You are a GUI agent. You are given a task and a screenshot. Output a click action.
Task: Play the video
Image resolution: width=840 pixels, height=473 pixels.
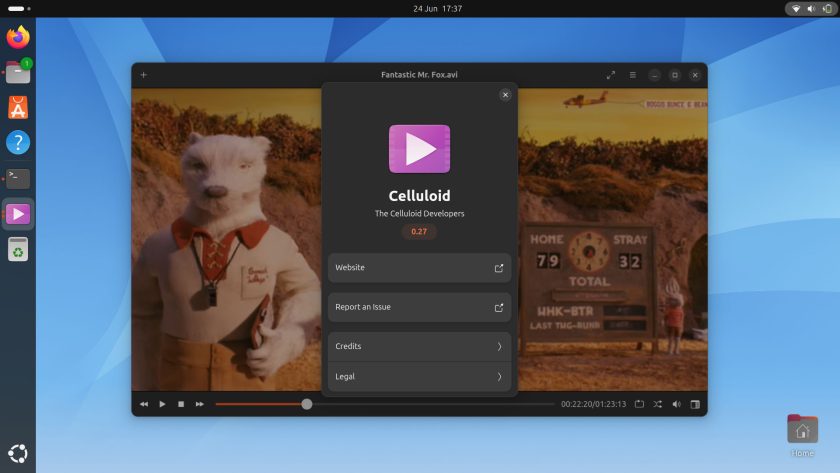[x=162, y=404]
